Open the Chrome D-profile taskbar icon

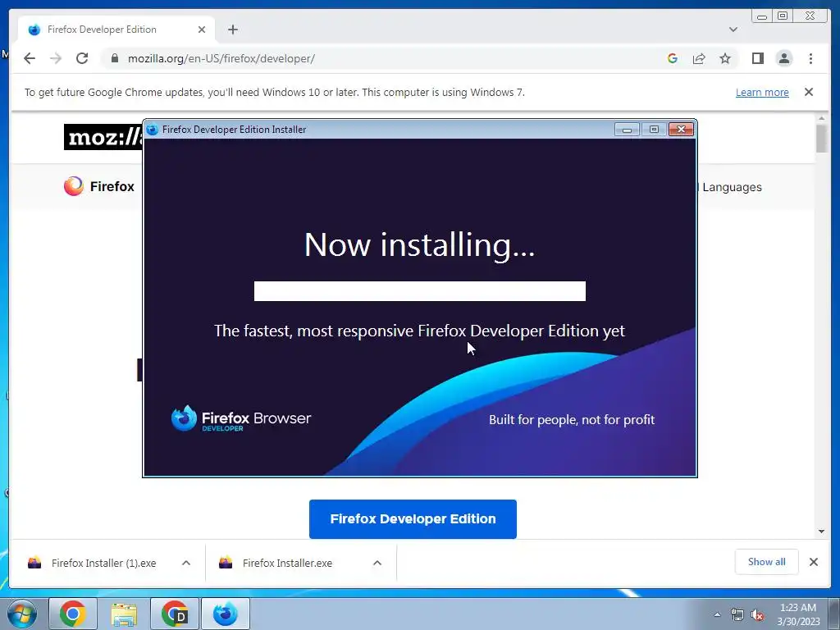tap(175, 614)
